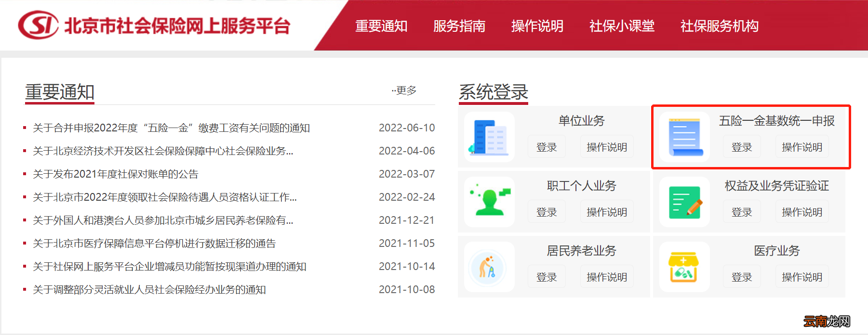Screen dimensions: 868x335
Task: Open notice 关于外国人和港澳台人员参加养老保险
Action: (x=163, y=220)
